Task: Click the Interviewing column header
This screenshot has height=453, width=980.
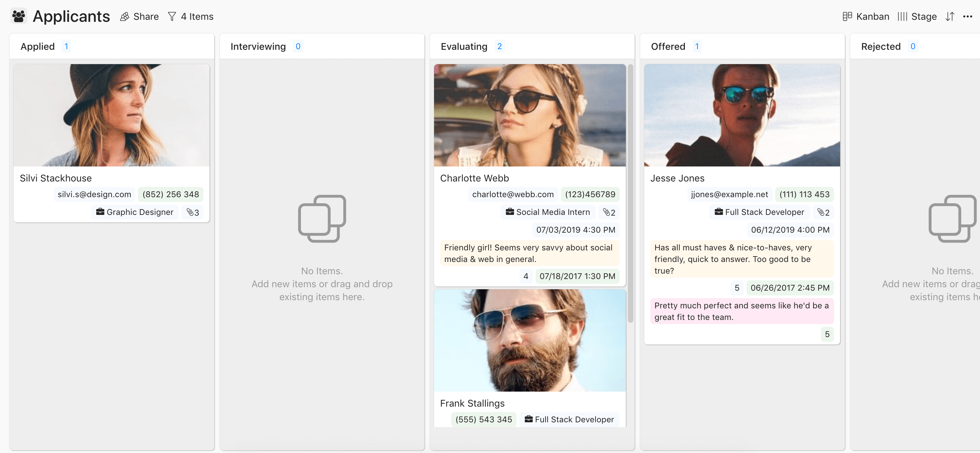Action: pos(322,46)
